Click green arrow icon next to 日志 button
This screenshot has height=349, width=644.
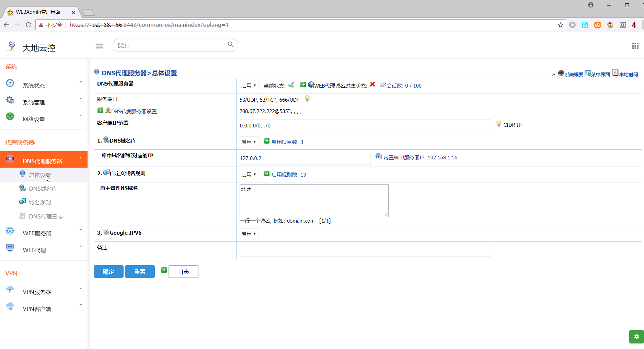164,270
